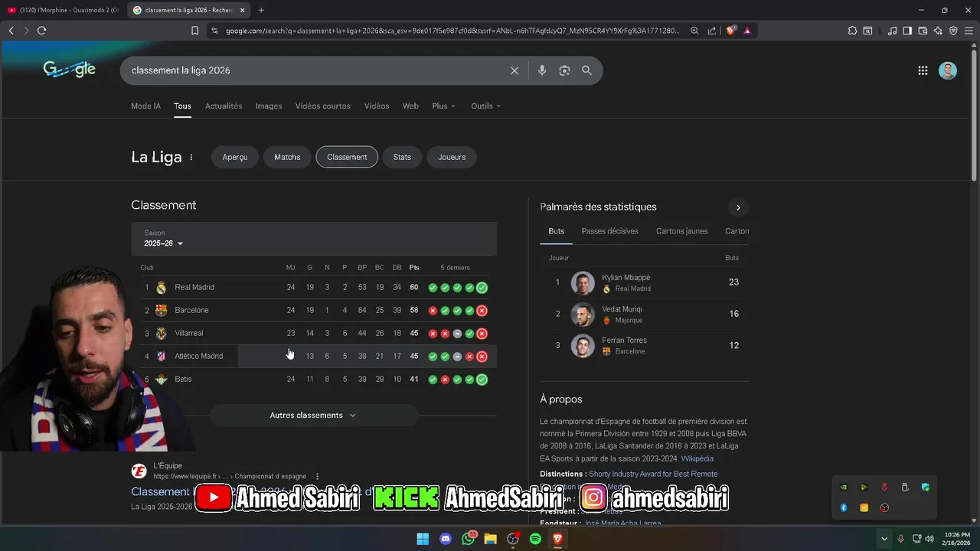
Task: Reload the page in the browser
Action: pos(41,31)
